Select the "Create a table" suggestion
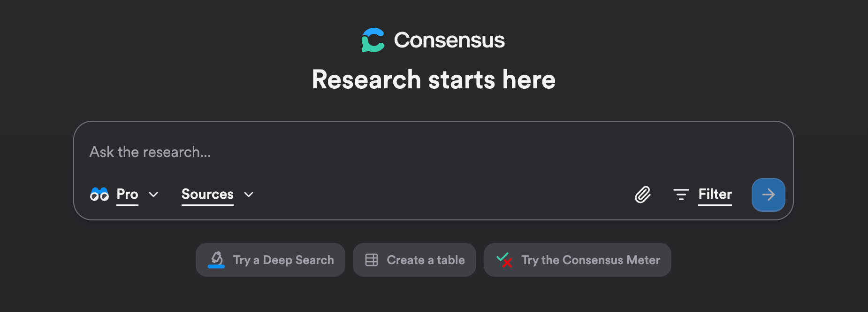 point(426,260)
